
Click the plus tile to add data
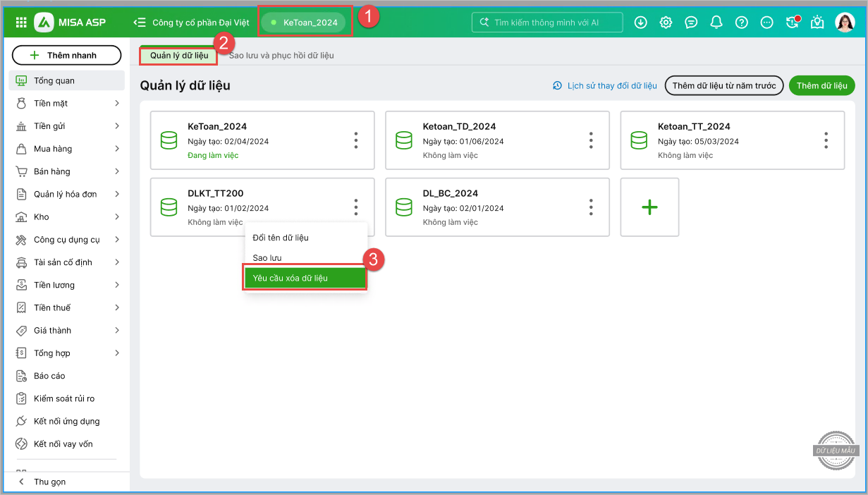[x=649, y=207]
